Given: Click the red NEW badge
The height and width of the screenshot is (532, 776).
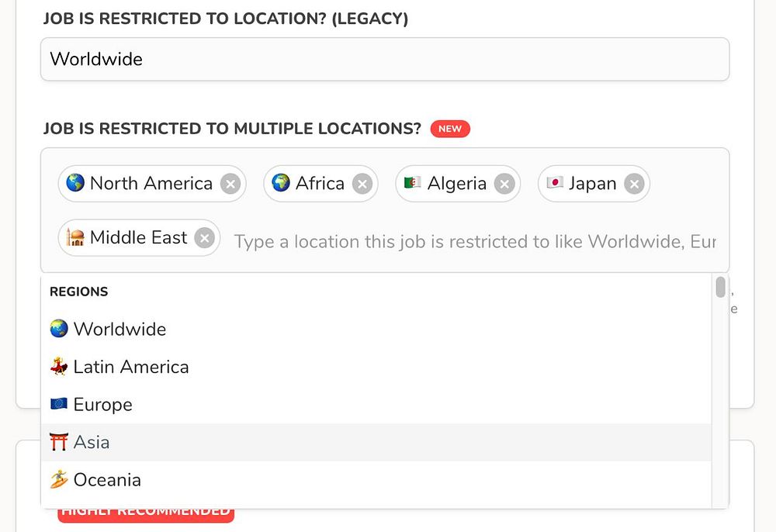Looking at the screenshot, I should [x=450, y=129].
